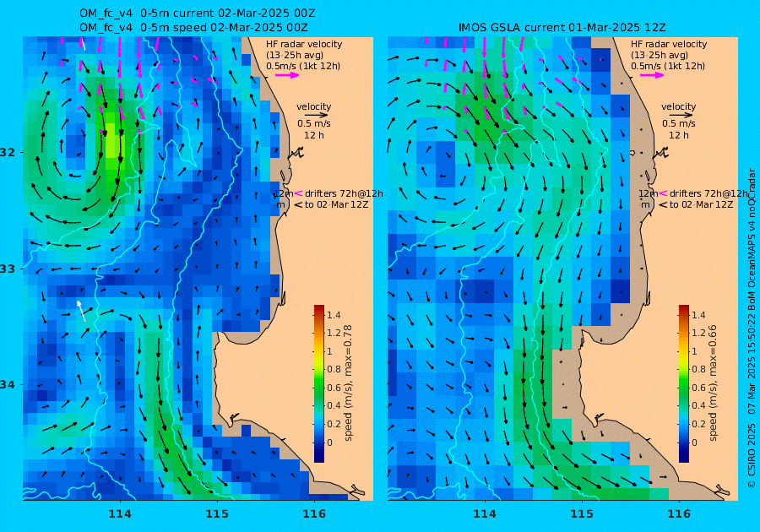
Task: Click the '0.5 m/s' velocity scale text in right panel
Action: point(679,123)
